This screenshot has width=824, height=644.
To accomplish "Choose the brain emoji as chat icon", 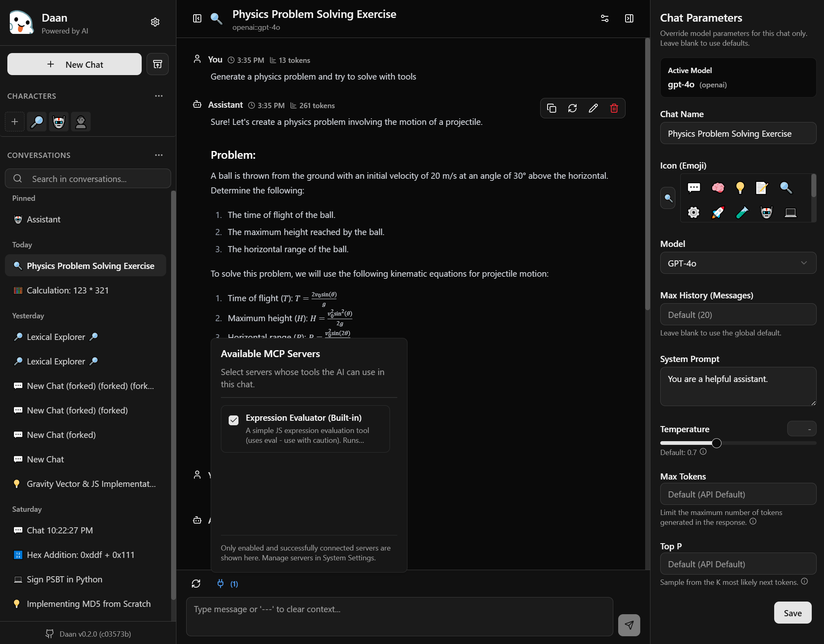I will pyautogui.click(x=717, y=188).
